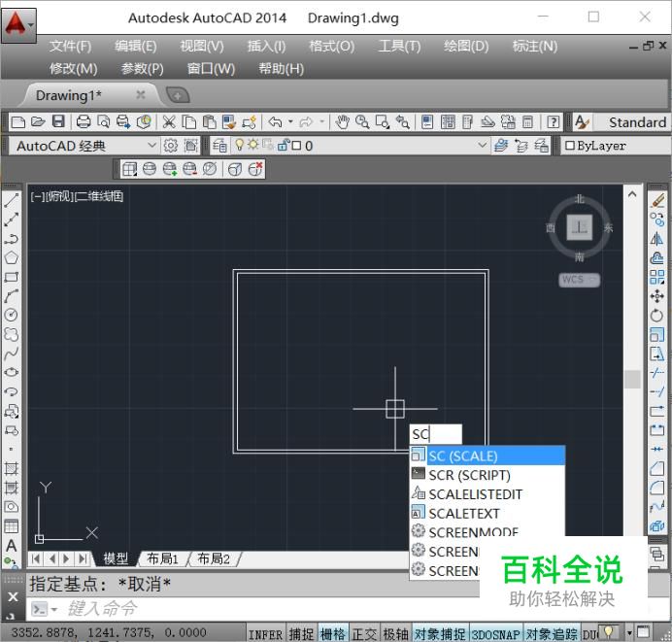Toggle 3DOSNAP in the status bar
Image resolution: width=672 pixels, height=642 pixels.
pyautogui.click(x=496, y=634)
